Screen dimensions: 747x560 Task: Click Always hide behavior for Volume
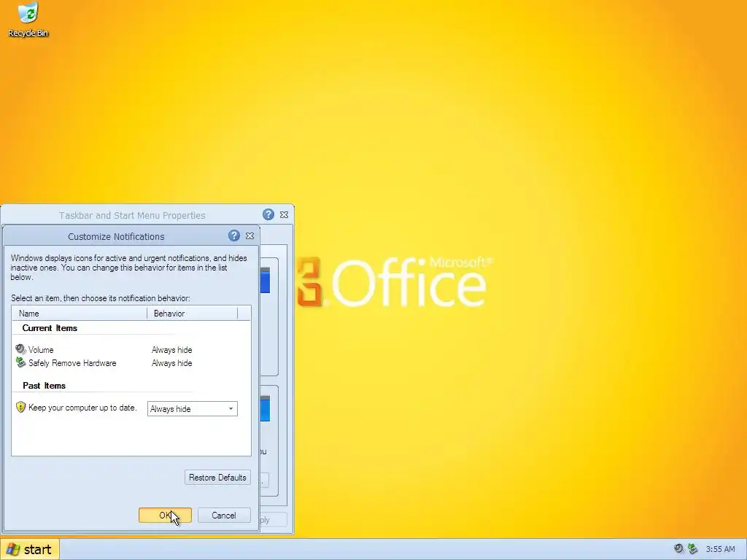172,350
